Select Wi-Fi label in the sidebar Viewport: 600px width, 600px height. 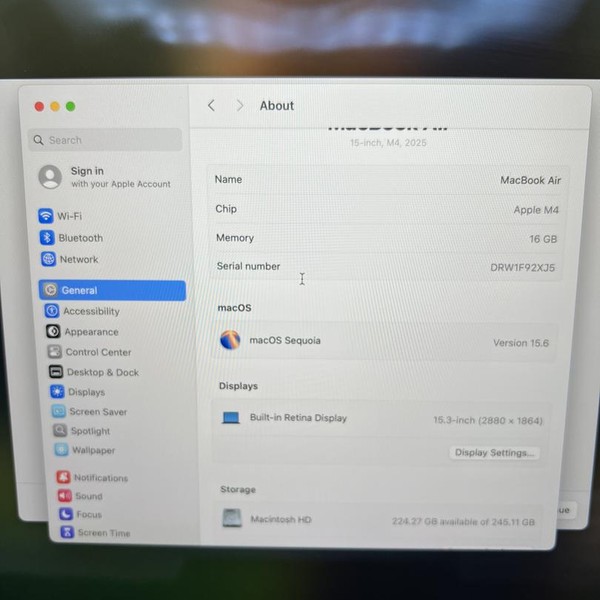coord(70,216)
